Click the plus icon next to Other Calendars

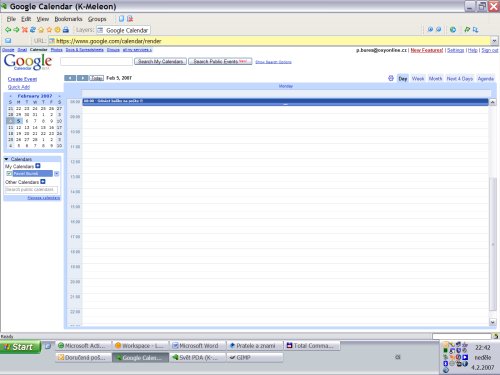[43, 182]
